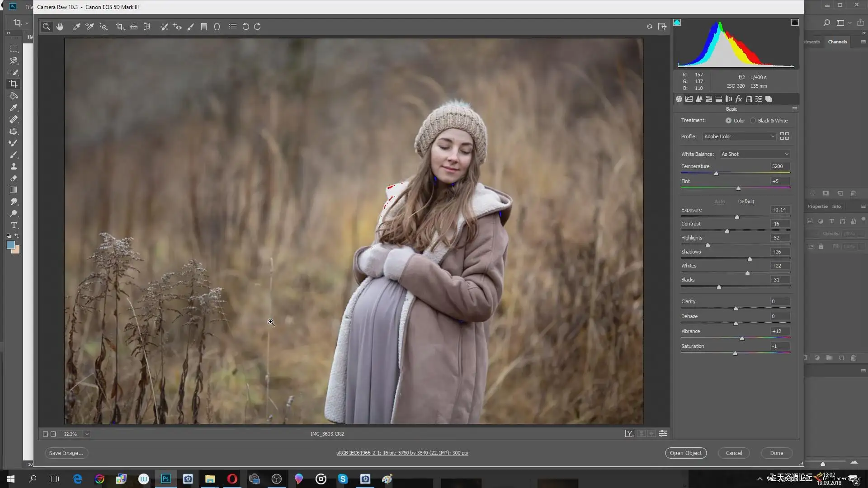Rotate image counterclockwise
This screenshot has width=868, height=488.
[245, 27]
